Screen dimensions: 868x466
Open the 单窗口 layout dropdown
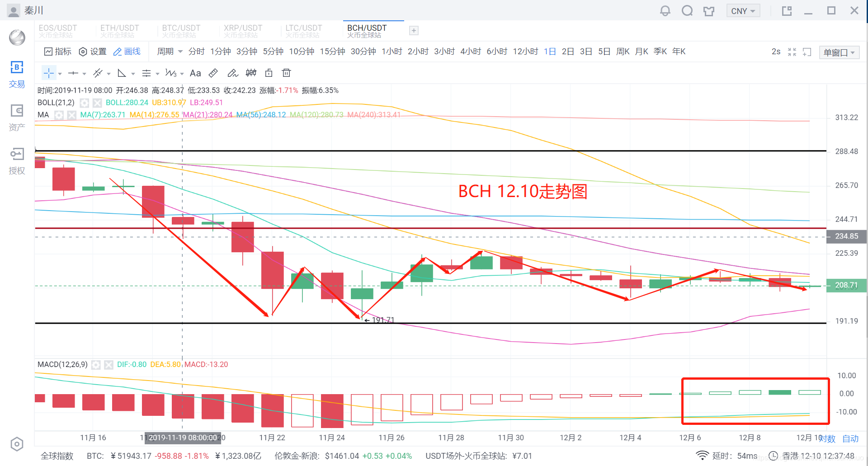839,52
